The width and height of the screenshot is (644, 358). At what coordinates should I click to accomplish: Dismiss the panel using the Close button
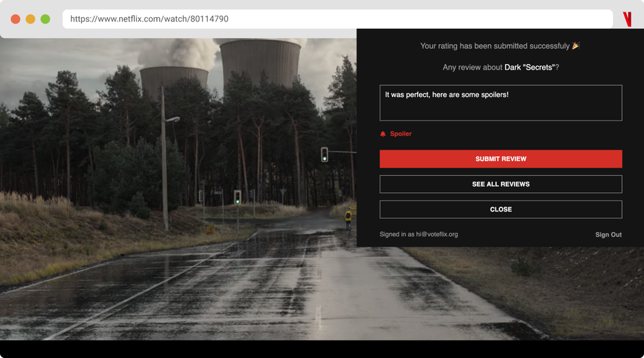coord(501,209)
